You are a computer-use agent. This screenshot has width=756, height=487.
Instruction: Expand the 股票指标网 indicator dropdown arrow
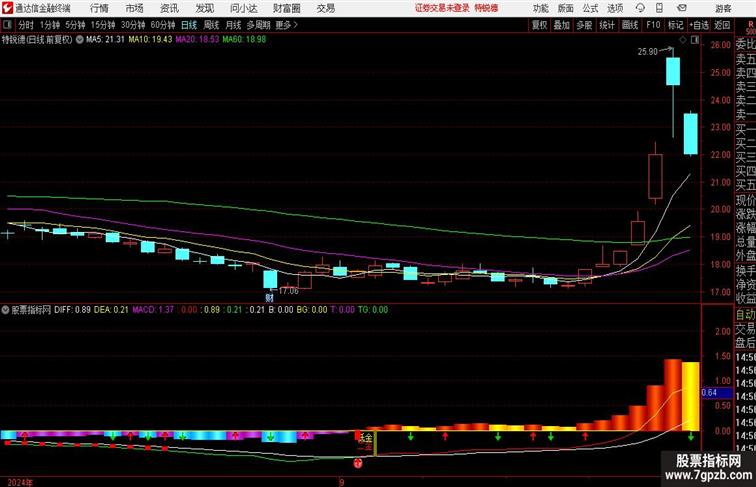click(x=5, y=310)
